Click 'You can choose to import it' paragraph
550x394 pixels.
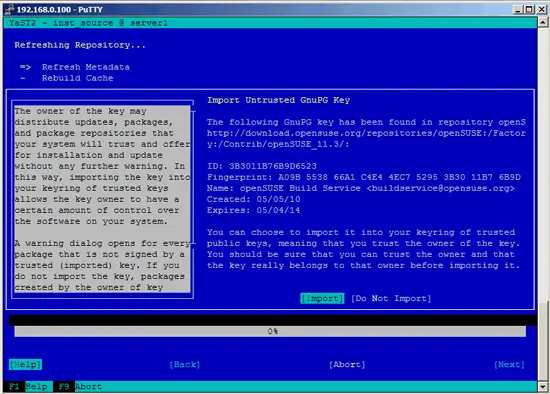point(363,249)
